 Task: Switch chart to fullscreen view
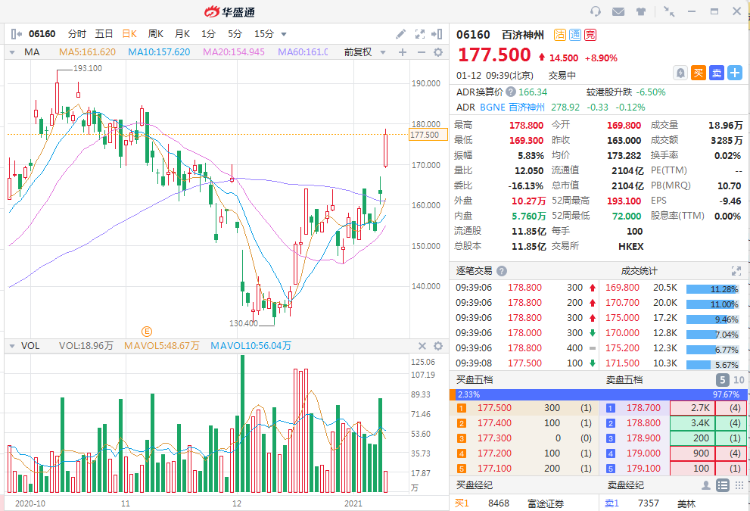pyautogui.click(x=419, y=34)
